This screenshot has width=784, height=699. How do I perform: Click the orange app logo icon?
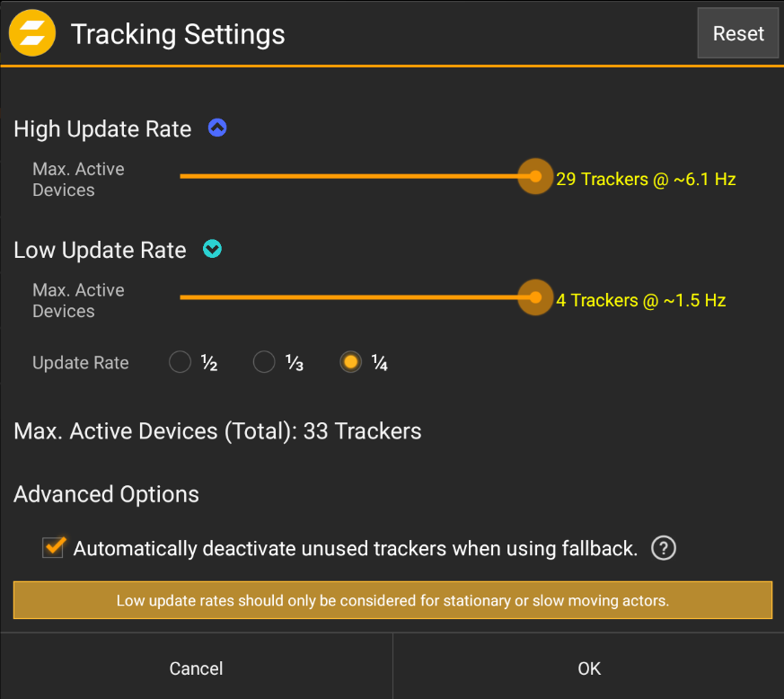click(x=31, y=32)
